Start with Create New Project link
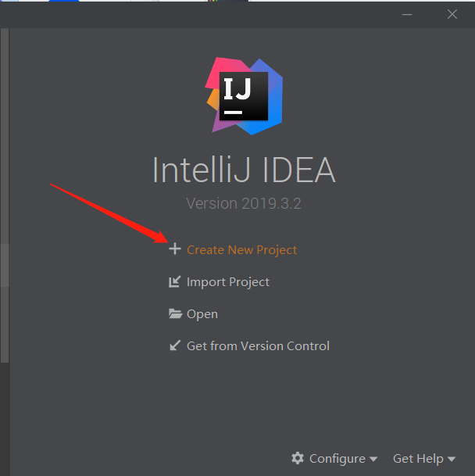Screen dimensions: 475x476 242,250
